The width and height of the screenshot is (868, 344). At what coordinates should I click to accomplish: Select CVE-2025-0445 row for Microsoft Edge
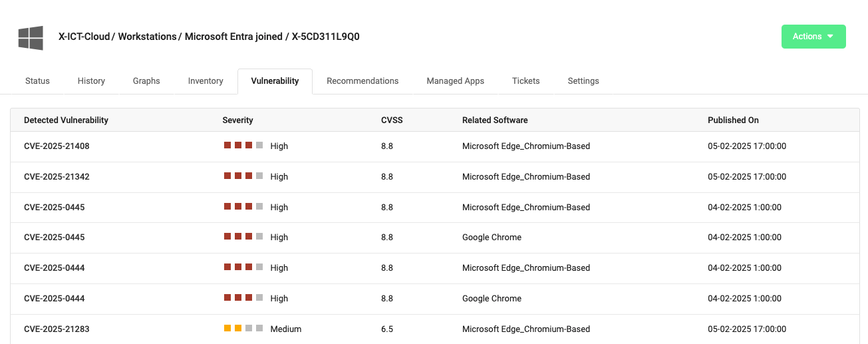pos(434,208)
